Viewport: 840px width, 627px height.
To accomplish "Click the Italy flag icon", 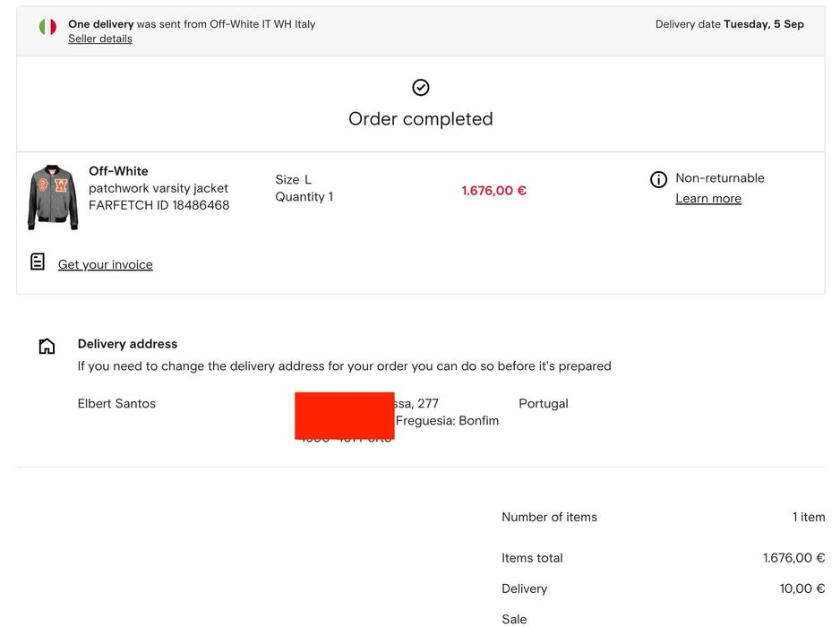I will pyautogui.click(x=47, y=27).
